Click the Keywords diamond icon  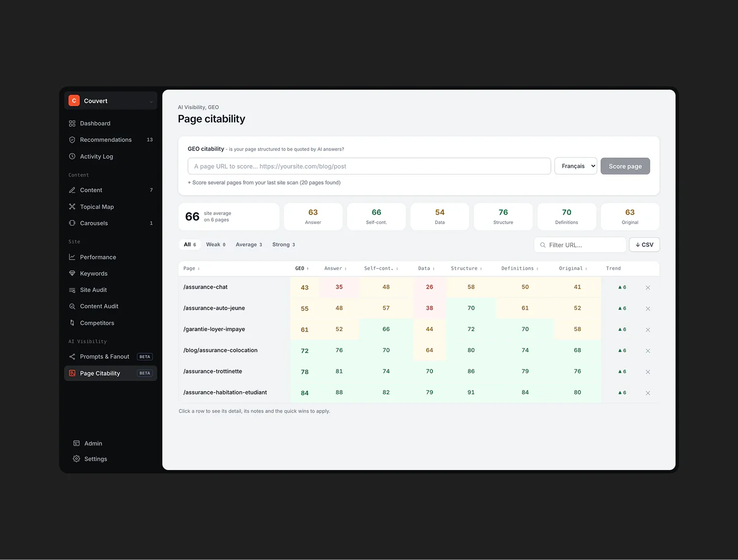(x=72, y=273)
